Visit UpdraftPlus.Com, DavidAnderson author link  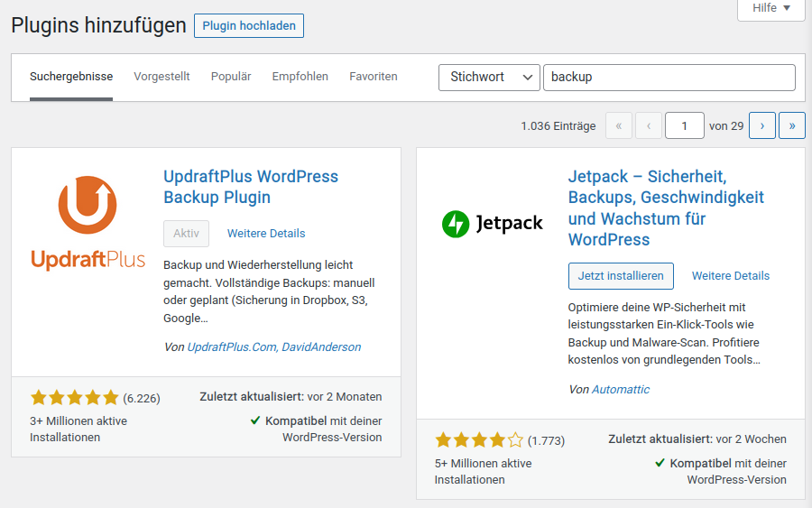click(x=274, y=347)
